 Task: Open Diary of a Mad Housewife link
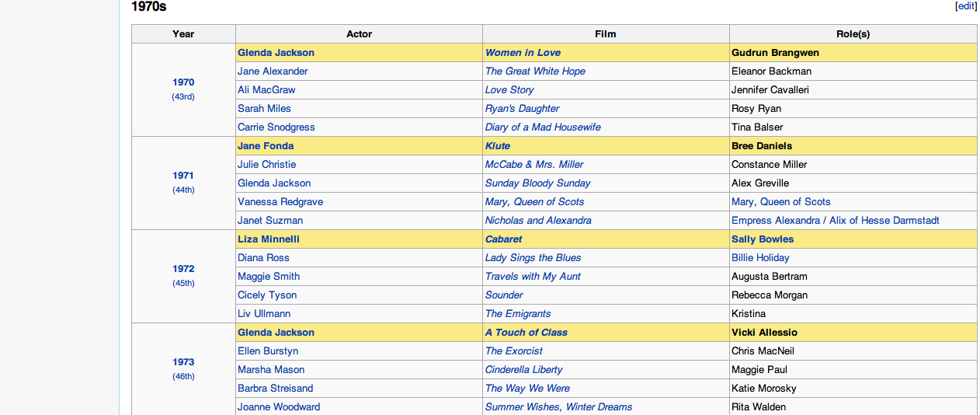pos(543,127)
